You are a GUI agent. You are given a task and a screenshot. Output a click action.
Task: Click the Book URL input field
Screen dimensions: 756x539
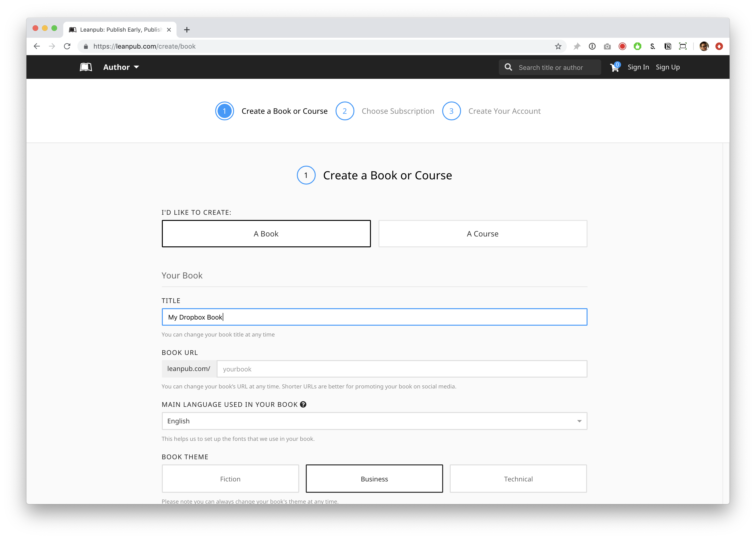coord(402,369)
